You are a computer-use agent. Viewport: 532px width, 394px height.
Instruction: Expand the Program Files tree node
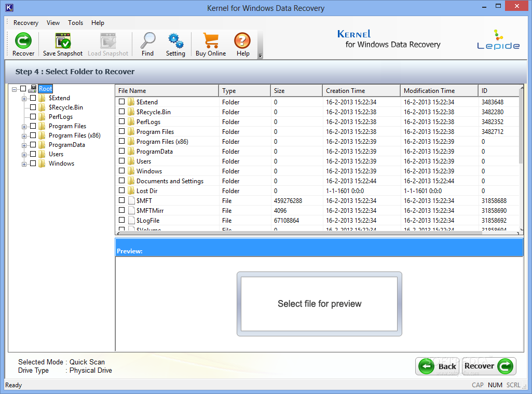pyautogui.click(x=24, y=127)
